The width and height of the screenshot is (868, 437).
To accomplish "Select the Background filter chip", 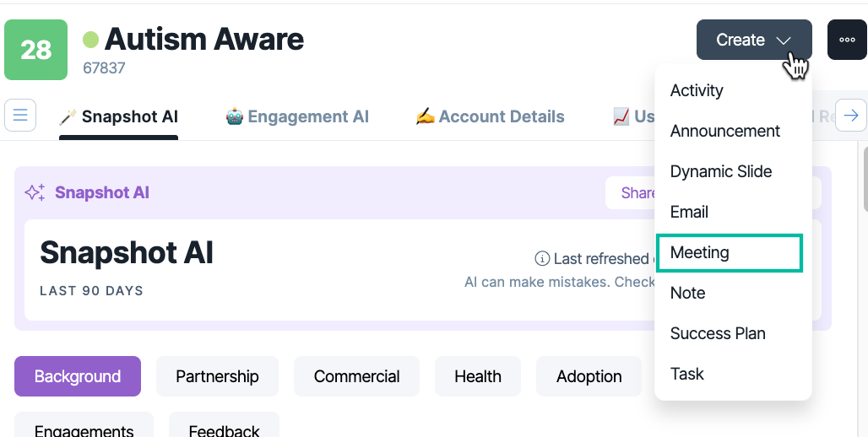I will tap(78, 376).
